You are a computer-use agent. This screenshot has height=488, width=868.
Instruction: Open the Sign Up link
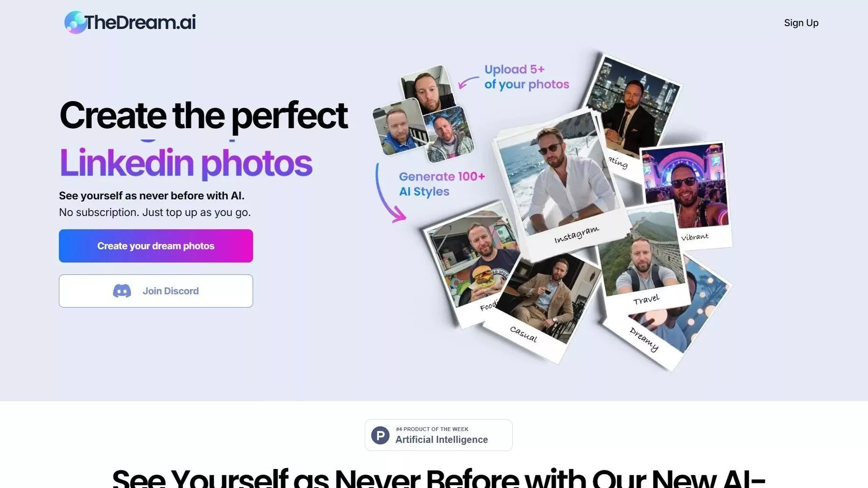tap(801, 23)
